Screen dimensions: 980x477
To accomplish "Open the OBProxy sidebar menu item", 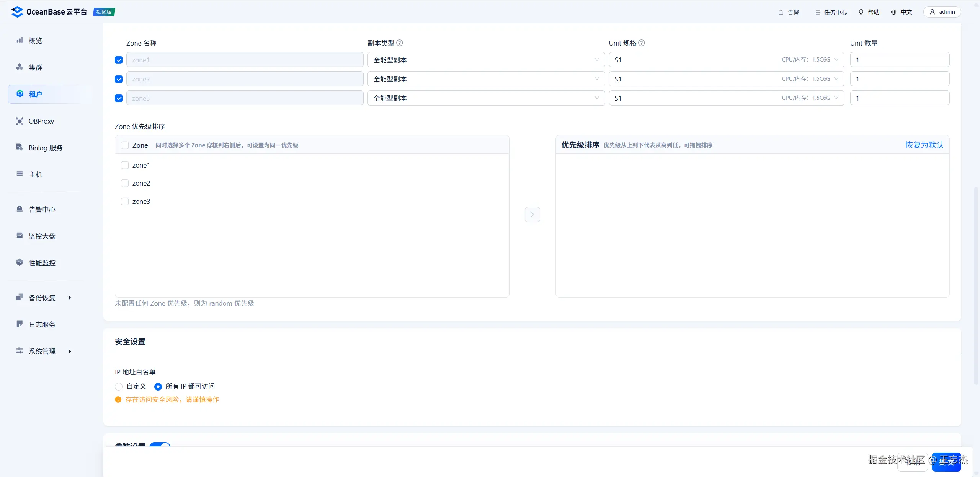I will pos(41,121).
